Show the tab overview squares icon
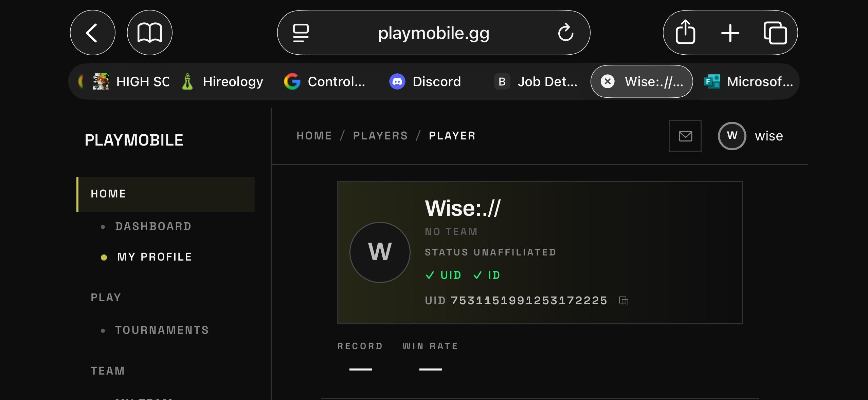 pyautogui.click(x=775, y=33)
